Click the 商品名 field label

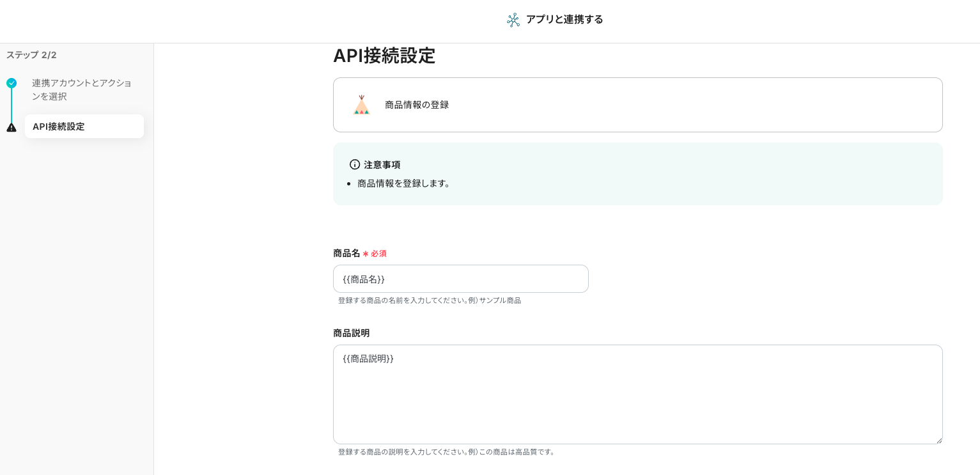(x=346, y=253)
